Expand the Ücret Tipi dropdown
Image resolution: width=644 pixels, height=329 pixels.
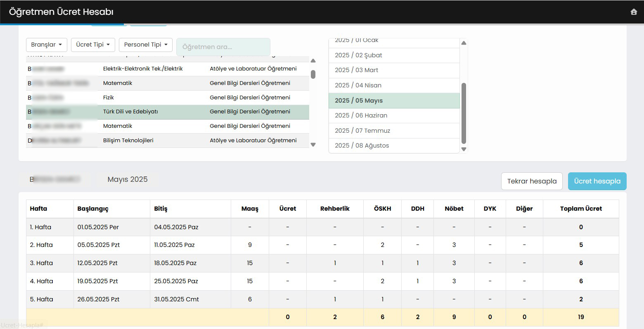click(93, 45)
